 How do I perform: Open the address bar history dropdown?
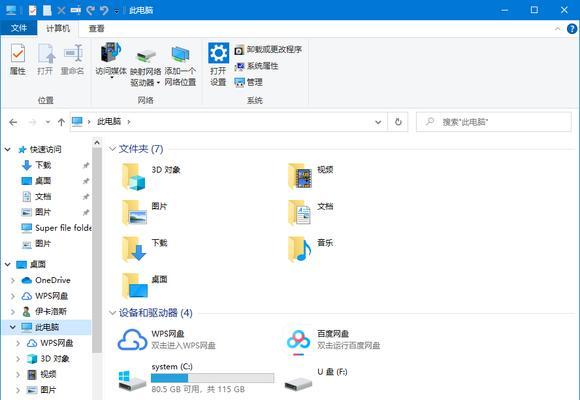(x=378, y=122)
